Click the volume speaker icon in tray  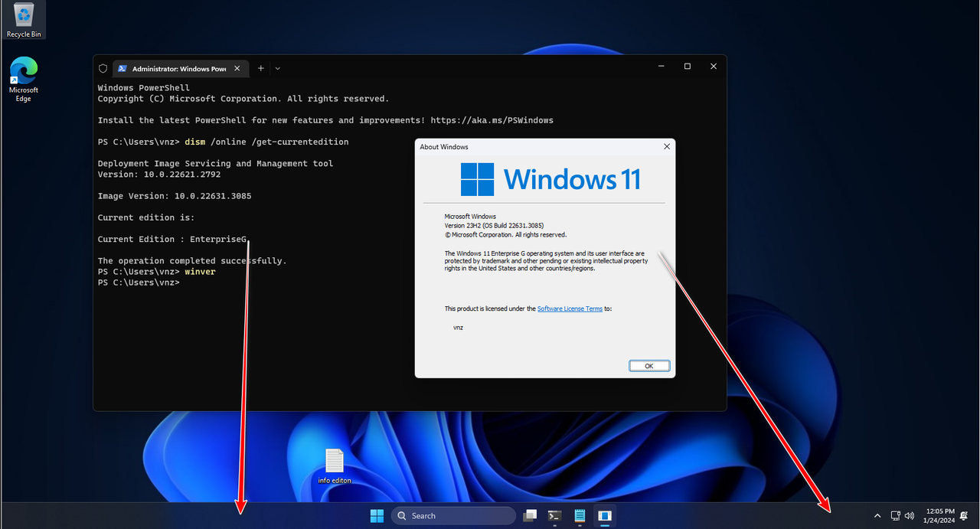tap(910, 516)
